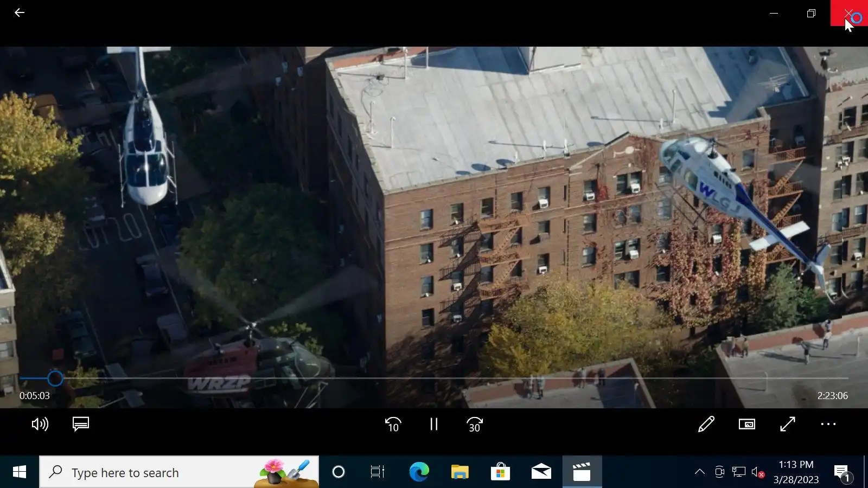Image resolution: width=868 pixels, height=488 pixels.
Task: Skip forward 30 seconds
Action: tap(475, 424)
